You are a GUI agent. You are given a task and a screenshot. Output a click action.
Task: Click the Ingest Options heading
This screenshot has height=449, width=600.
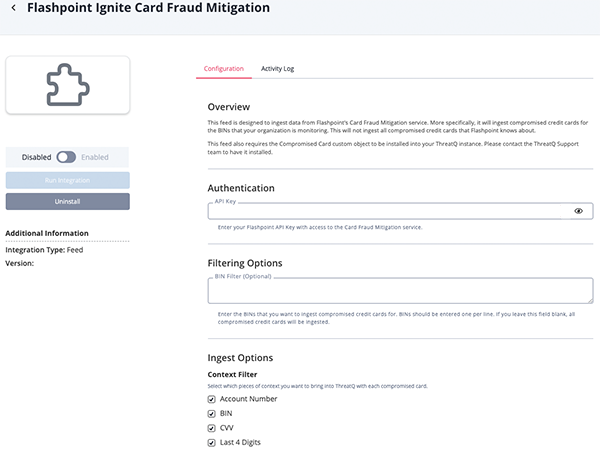click(x=240, y=358)
